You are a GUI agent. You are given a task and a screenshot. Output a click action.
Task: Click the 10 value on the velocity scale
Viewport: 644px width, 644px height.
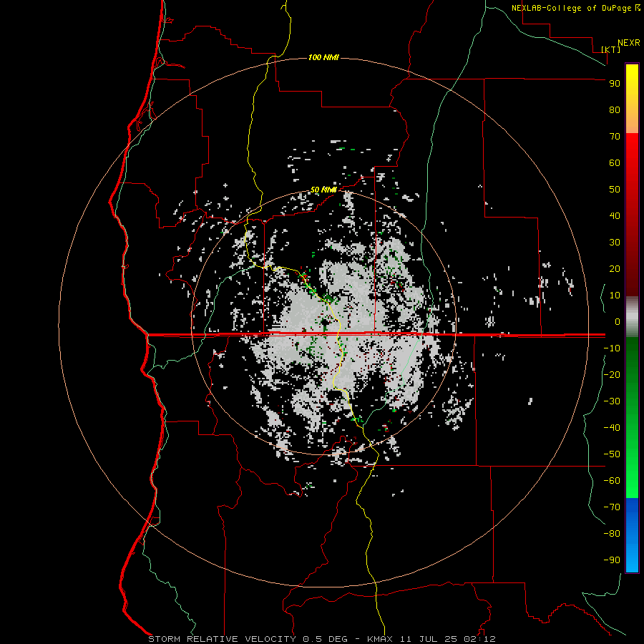point(615,296)
